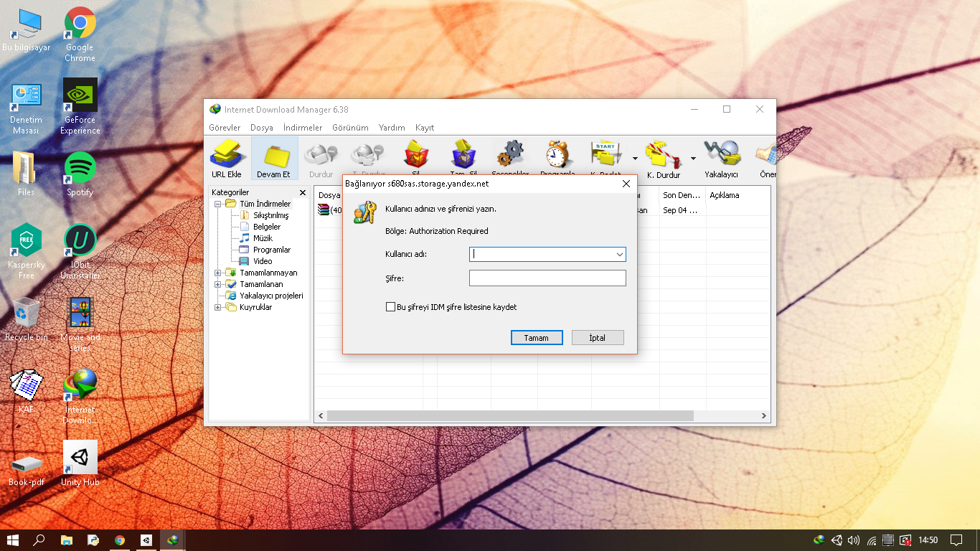Open the Yakalayıcı grabber tool
Image resolution: width=980 pixels, height=551 pixels.
click(721, 159)
